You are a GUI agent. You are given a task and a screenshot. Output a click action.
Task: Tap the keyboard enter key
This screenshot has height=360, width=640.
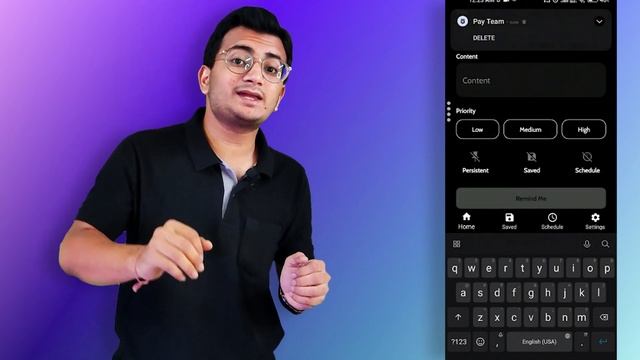pos(603,342)
